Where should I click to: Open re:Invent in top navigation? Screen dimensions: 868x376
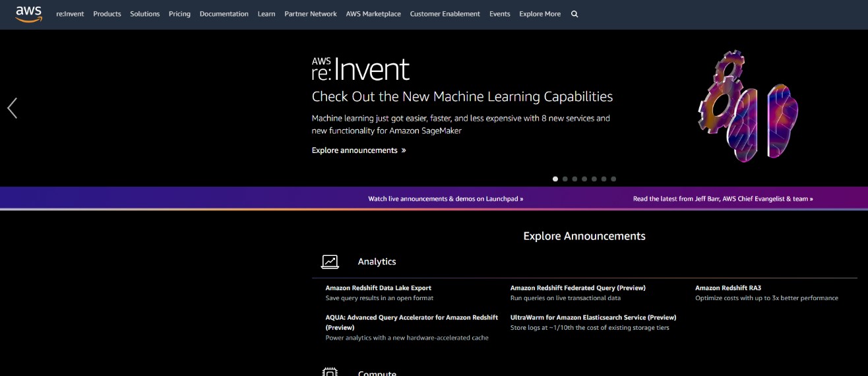point(70,14)
